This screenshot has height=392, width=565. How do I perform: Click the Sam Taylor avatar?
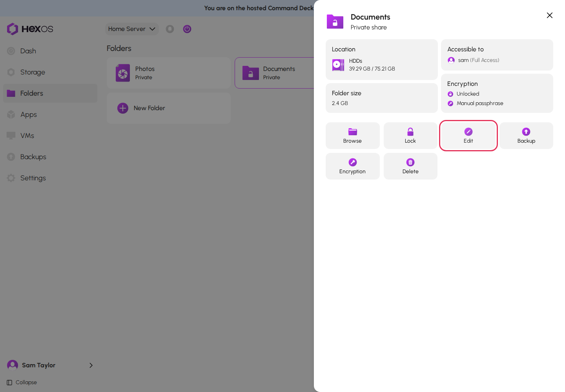[x=13, y=365]
